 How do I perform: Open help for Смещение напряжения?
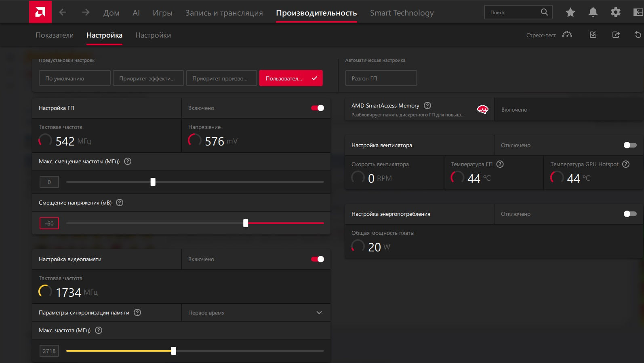click(x=120, y=203)
